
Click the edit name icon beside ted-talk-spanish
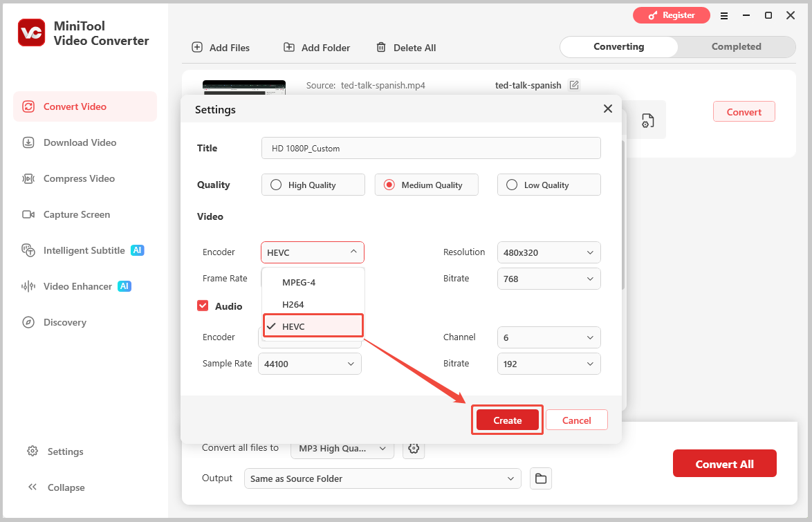pos(574,85)
